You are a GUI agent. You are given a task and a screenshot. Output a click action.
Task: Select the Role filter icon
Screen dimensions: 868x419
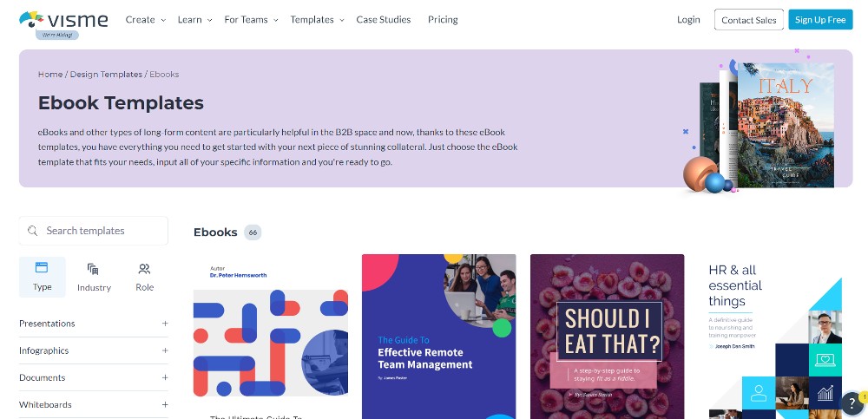pyautogui.click(x=144, y=269)
